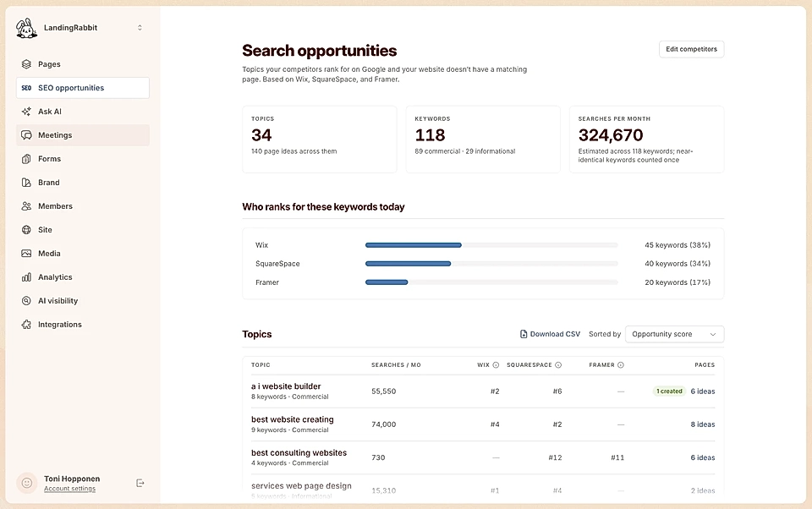Viewport: 812px width, 509px height.
Task: Go to Site settings item
Action: 83,230
